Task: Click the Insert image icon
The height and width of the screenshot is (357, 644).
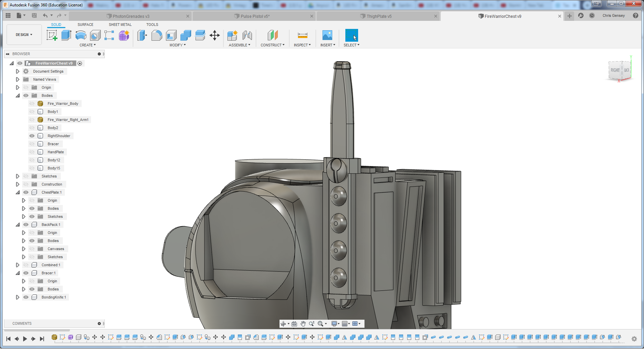Action: pyautogui.click(x=327, y=35)
